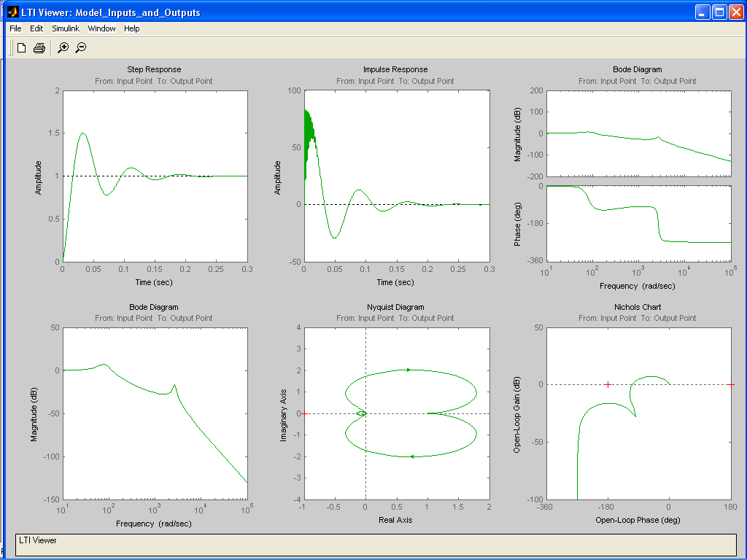747x560 pixels.
Task: Click the Magnitude (dB) label of top-right Bode
Action: click(518, 135)
